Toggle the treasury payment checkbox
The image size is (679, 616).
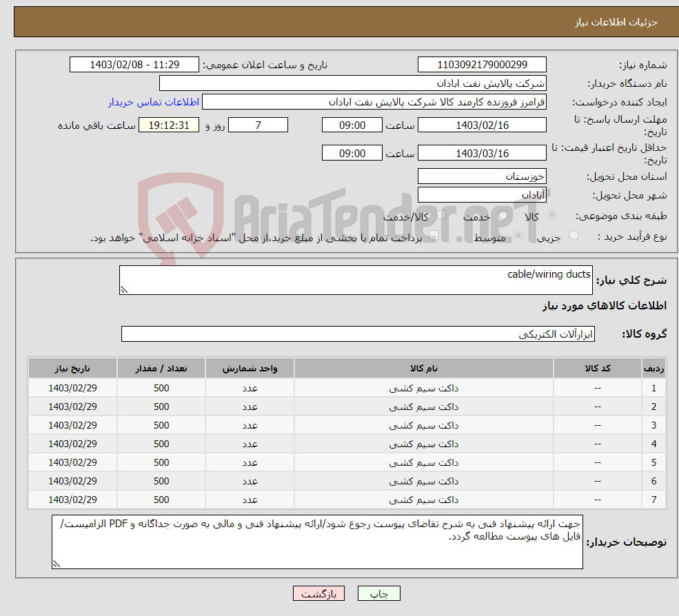434,236
